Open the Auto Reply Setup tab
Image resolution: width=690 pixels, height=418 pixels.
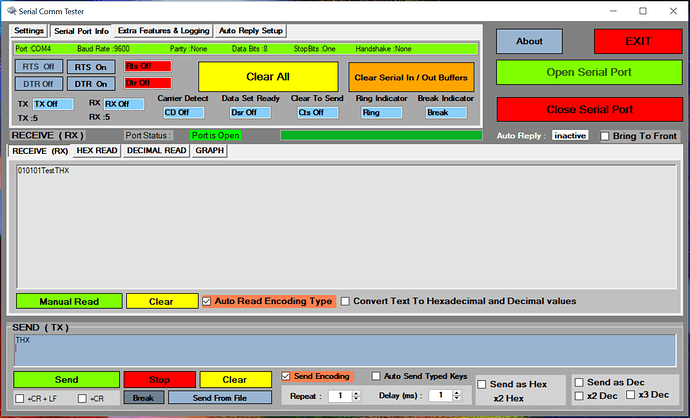tap(251, 30)
